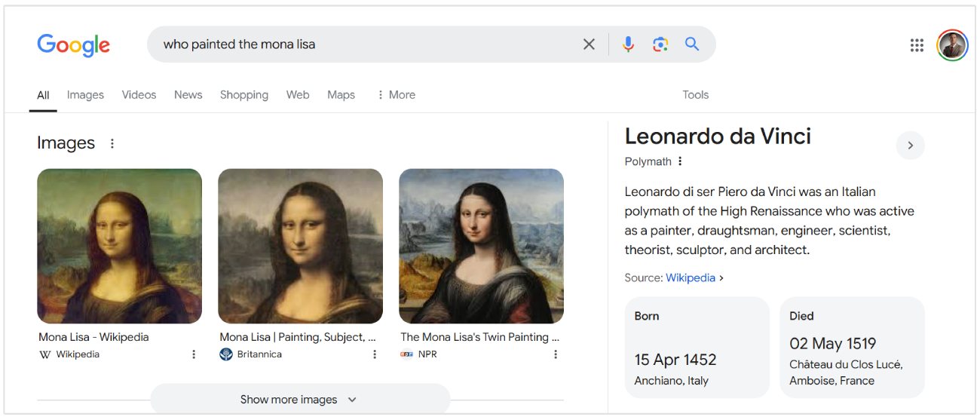Open the Tools button

pos(695,95)
